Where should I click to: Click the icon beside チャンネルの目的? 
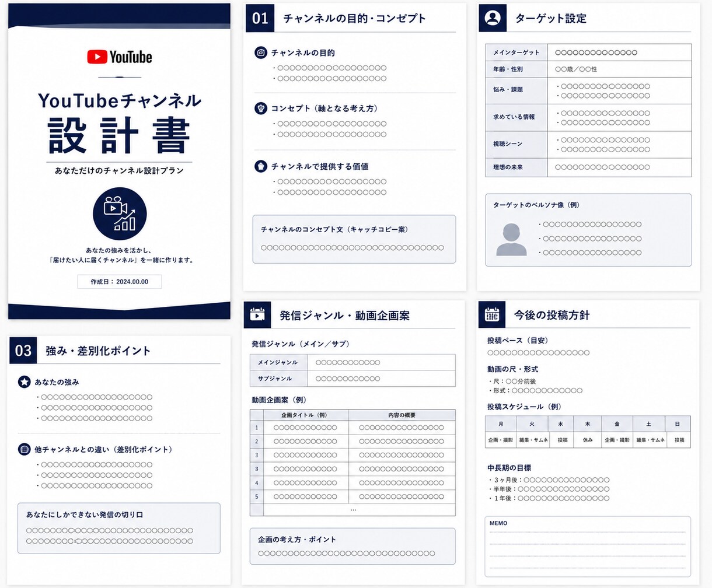[261, 52]
